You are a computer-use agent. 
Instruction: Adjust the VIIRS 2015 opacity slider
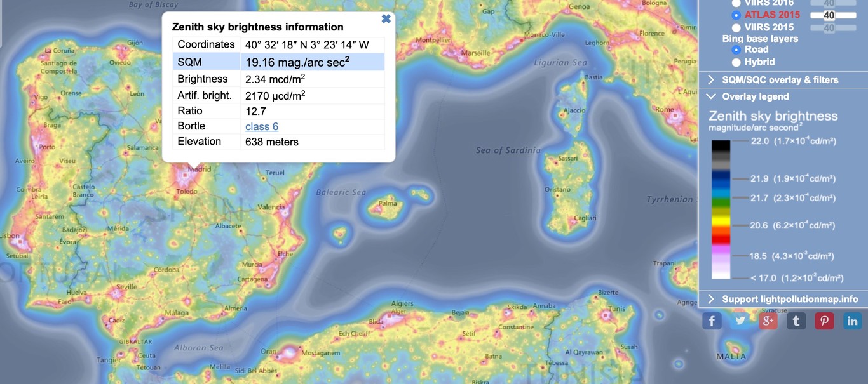pyautogui.click(x=833, y=28)
